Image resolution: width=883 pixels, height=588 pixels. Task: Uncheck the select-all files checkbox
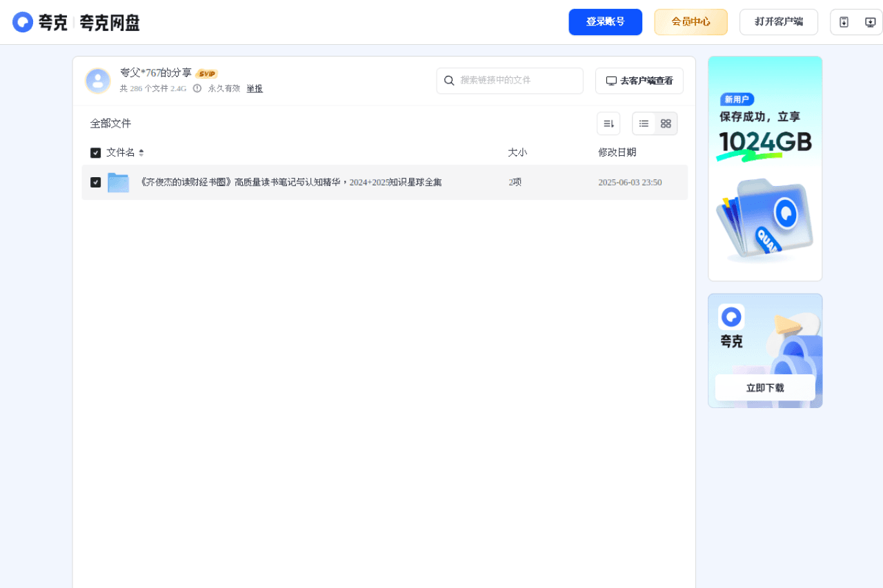pyautogui.click(x=96, y=152)
